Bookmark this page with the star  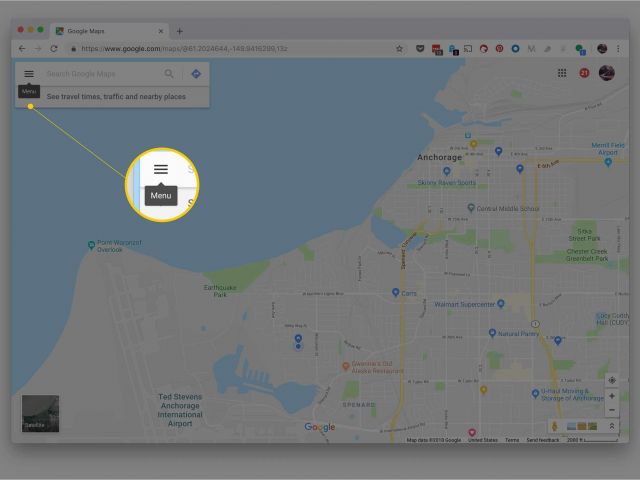(x=399, y=48)
